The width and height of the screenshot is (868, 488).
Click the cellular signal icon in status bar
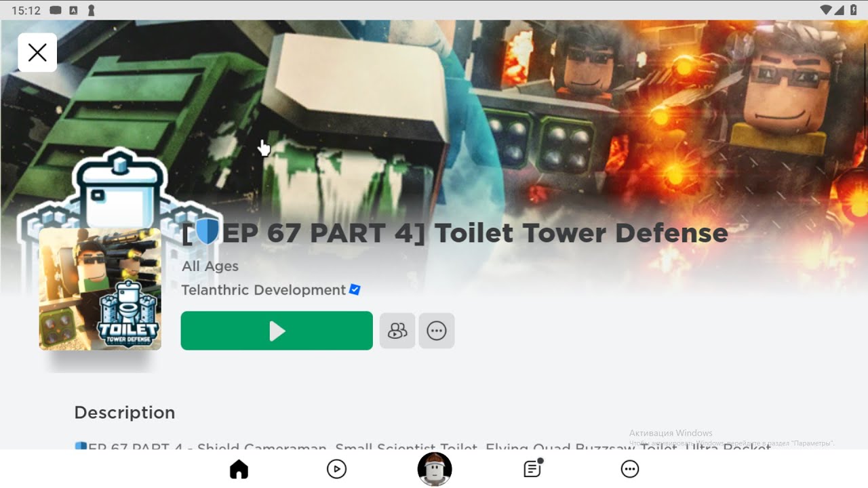840,10
